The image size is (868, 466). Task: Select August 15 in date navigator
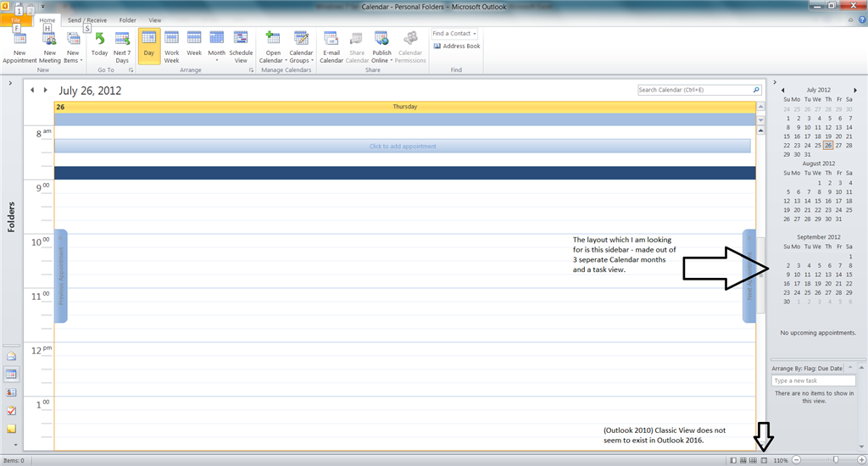[x=818, y=201]
